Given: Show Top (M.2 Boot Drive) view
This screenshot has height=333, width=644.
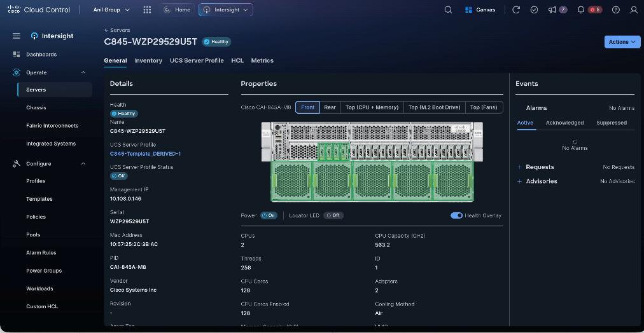Looking at the screenshot, I should click(x=435, y=107).
